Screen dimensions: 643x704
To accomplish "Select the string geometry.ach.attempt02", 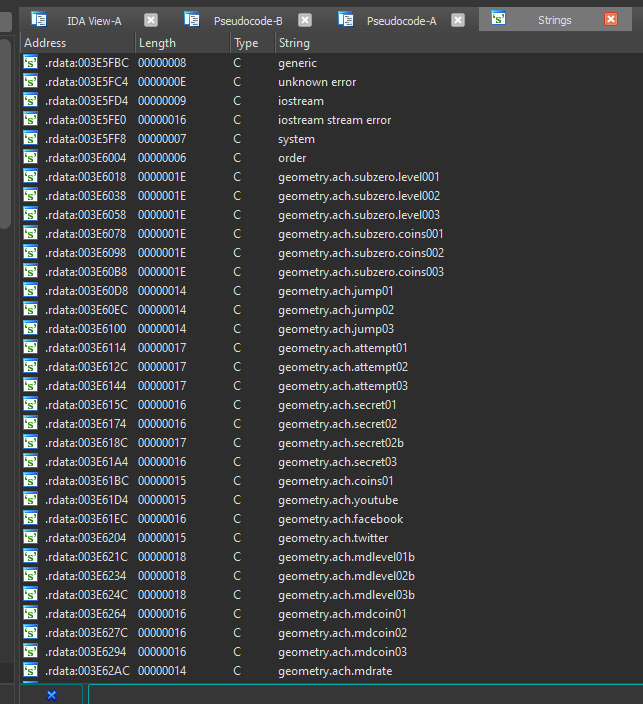I will (343, 367).
